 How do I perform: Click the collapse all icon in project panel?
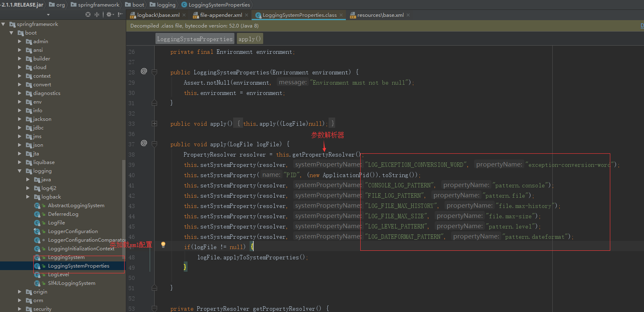click(97, 14)
